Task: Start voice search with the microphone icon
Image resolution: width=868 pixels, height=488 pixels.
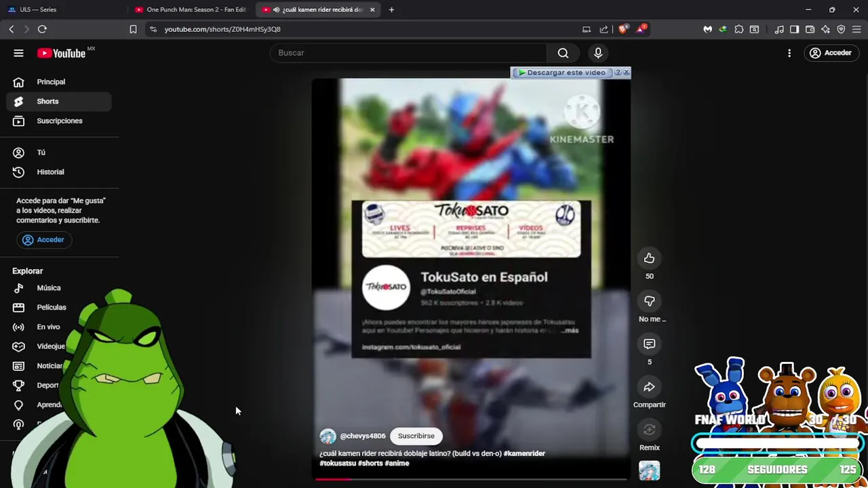Action: pos(598,53)
